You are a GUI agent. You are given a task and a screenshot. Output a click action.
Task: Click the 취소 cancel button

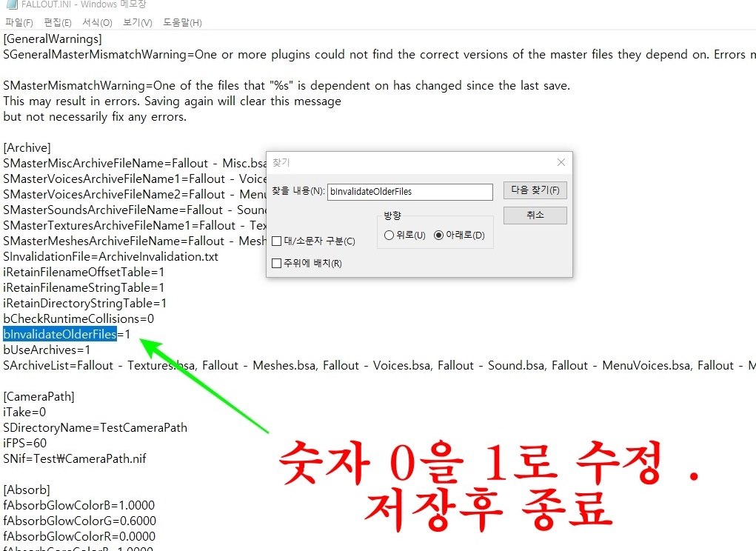click(535, 215)
